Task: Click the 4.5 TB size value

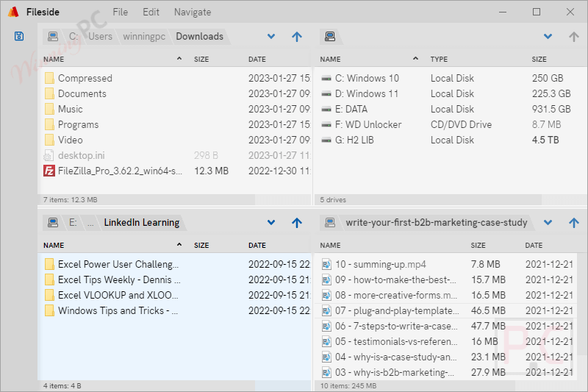Action: point(545,140)
